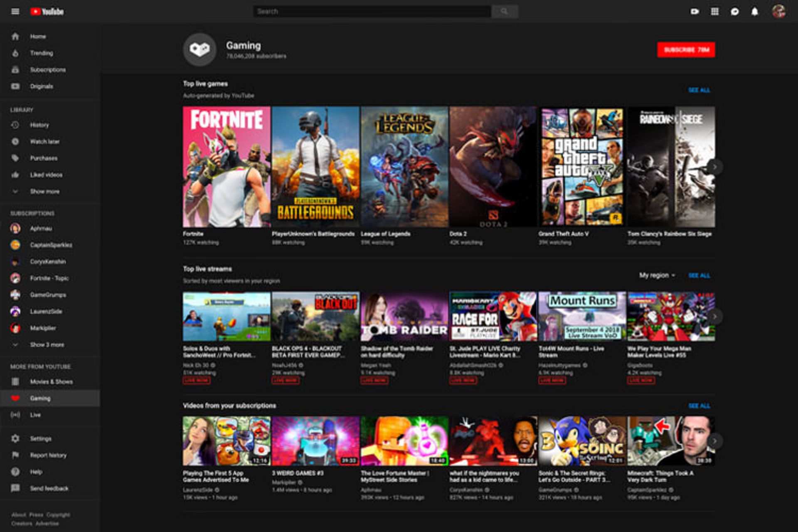Click the Originals icon in sidebar
Image resolution: width=798 pixels, height=532 pixels.
(x=15, y=86)
